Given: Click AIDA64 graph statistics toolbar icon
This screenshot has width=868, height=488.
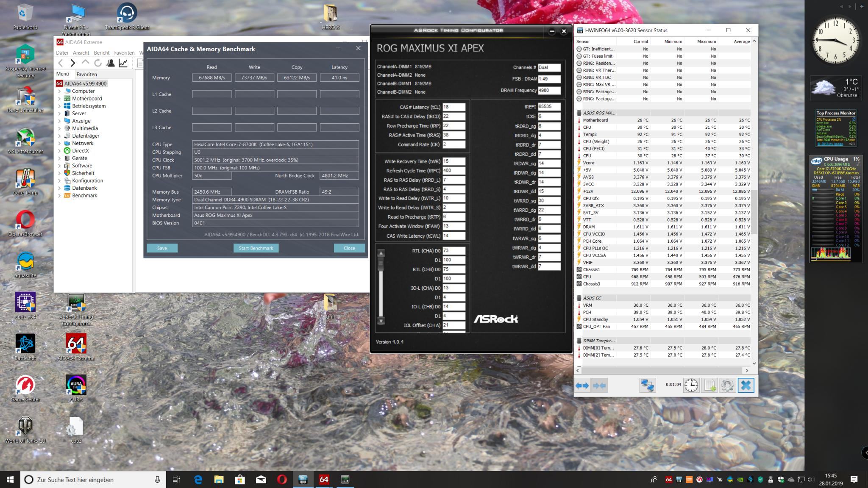Looking at the screenshot, I should [123, 63].
